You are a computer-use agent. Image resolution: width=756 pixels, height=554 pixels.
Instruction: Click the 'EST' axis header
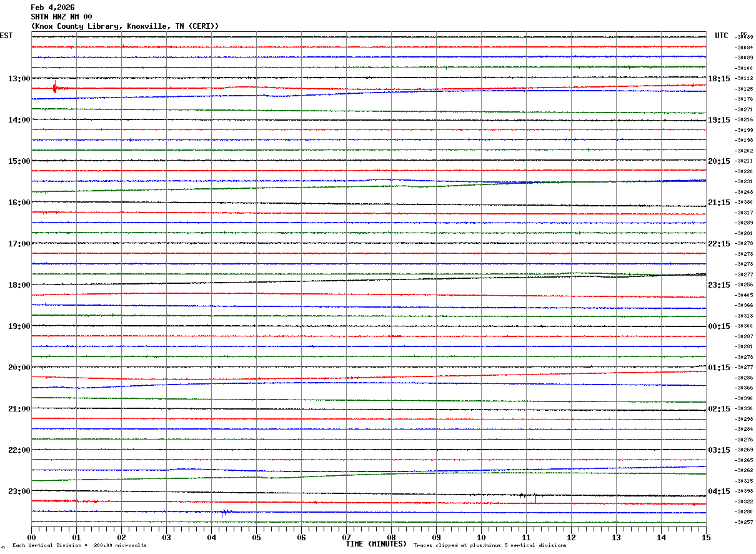point(6,36)
